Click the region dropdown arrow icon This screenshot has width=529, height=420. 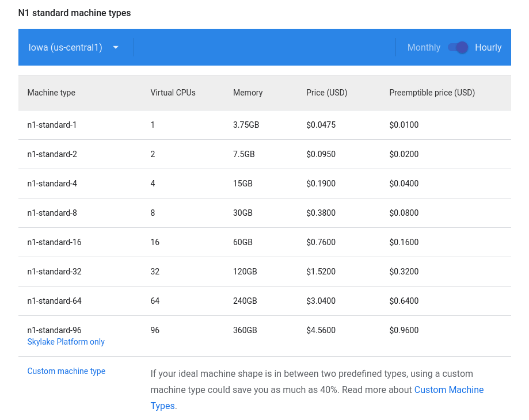(116, 47)
